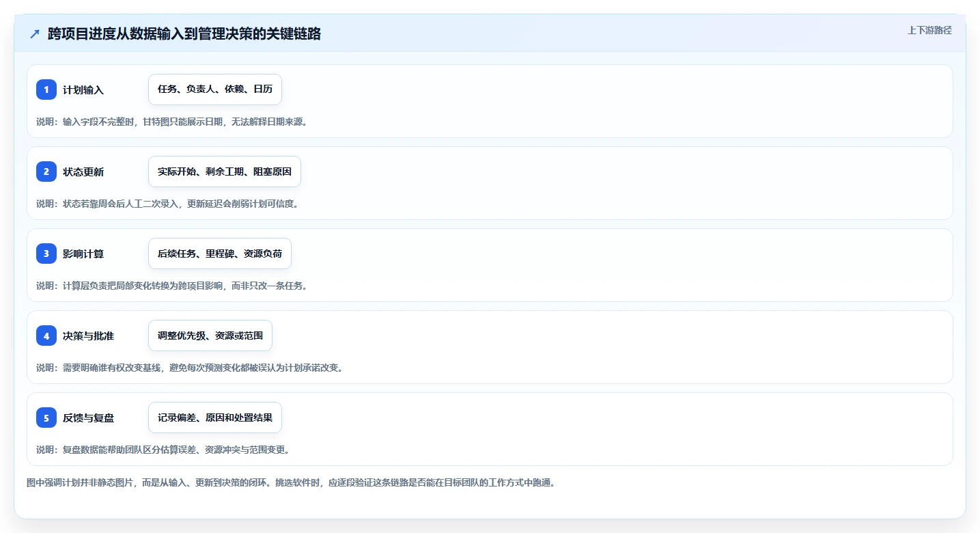Click the note starting "说明：需要明确谁有权改变基线"
Viewport: 980px width, 533px height.
click(x=189, y=368)
